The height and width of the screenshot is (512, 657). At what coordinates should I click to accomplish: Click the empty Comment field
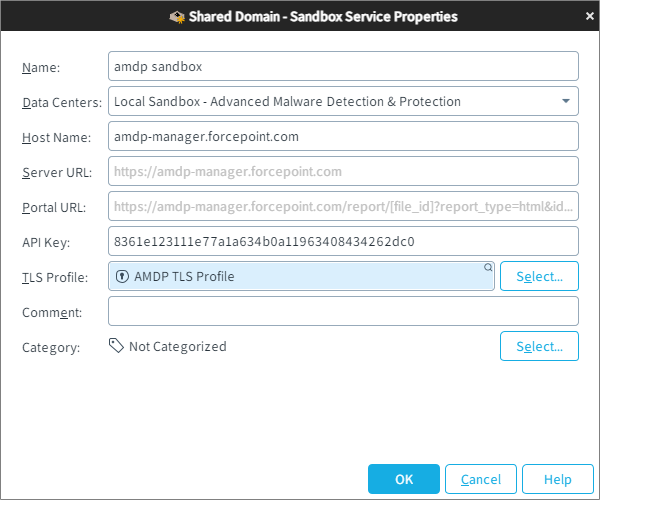point(343,311)
